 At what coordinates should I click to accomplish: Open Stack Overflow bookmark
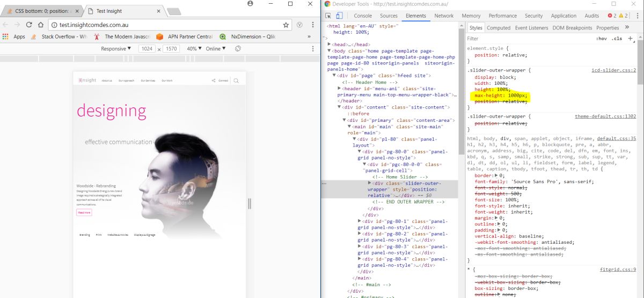point(59,37)
